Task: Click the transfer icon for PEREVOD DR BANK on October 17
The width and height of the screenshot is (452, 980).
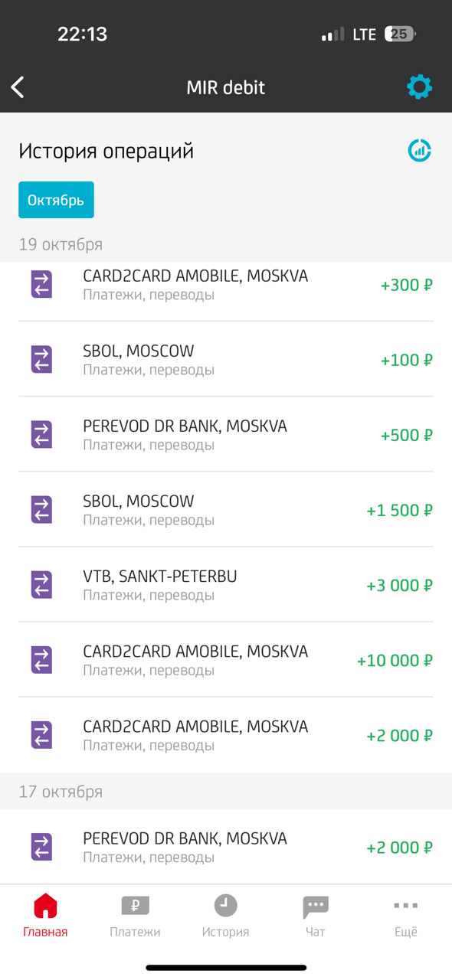Action: (41, 846)
